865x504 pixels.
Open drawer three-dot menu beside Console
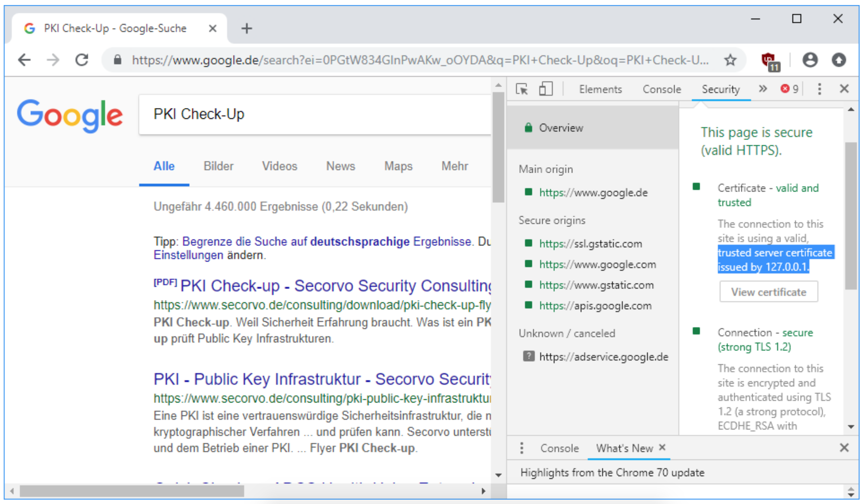tap(522, 448)
